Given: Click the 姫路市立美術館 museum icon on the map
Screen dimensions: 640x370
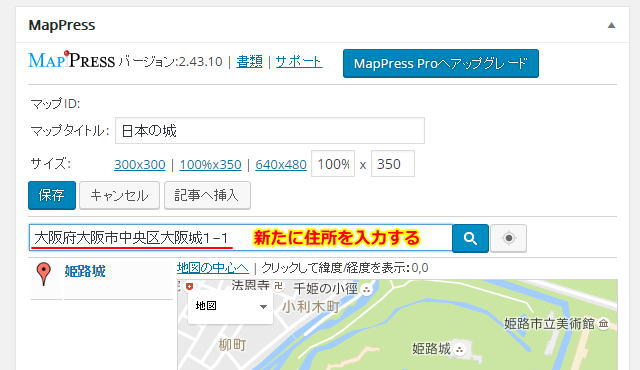Looking at the screenshot, I should (603, 324).
